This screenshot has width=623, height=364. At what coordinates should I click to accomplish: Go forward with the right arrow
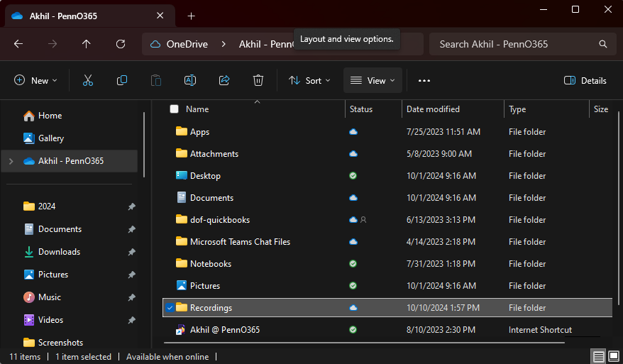coord(53,44)
